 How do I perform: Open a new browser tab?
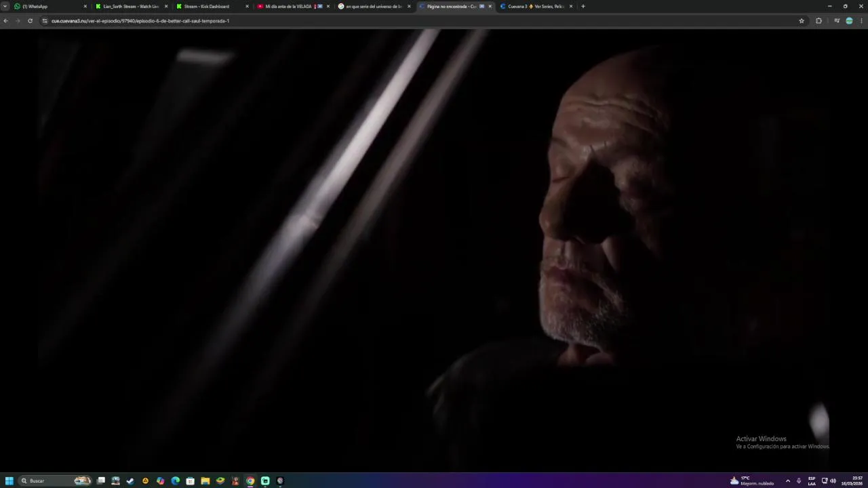pos(583,6)
